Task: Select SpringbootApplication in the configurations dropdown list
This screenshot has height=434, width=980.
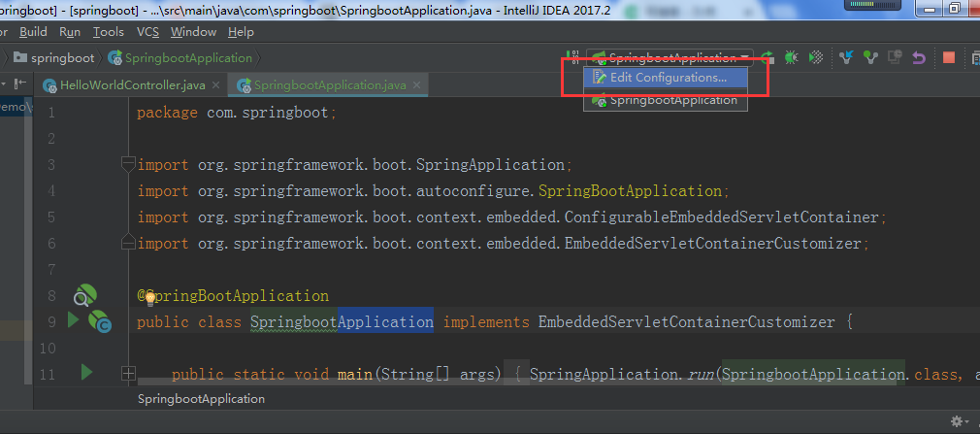Action: [666, 100]
